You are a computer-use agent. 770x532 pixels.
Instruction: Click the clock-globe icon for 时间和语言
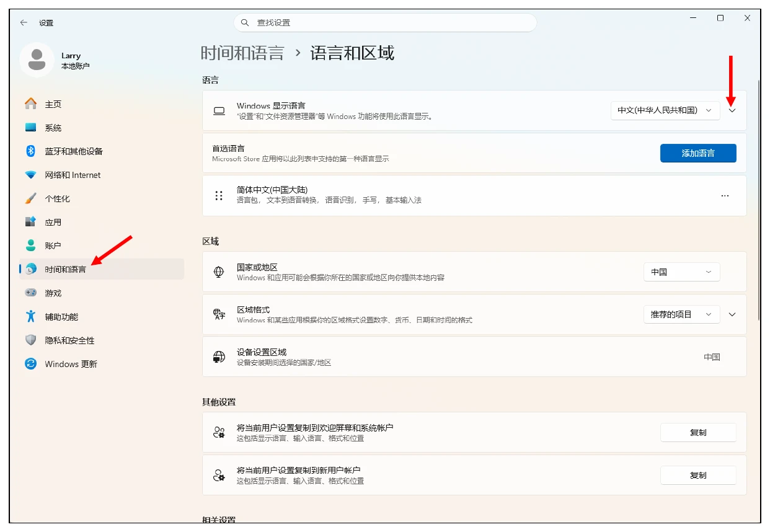coord(30,269)
